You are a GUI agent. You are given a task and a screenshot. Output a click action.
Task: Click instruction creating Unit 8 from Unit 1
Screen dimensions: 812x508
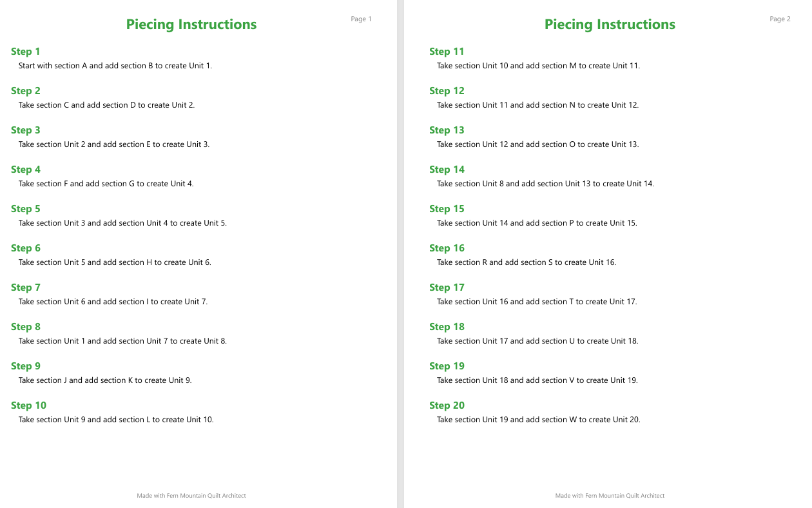122,341
